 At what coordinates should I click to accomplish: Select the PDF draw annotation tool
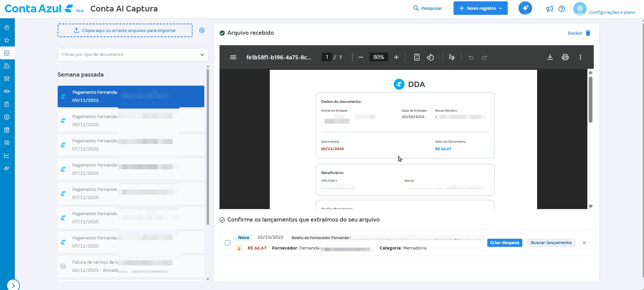click(x=452, y=57)
